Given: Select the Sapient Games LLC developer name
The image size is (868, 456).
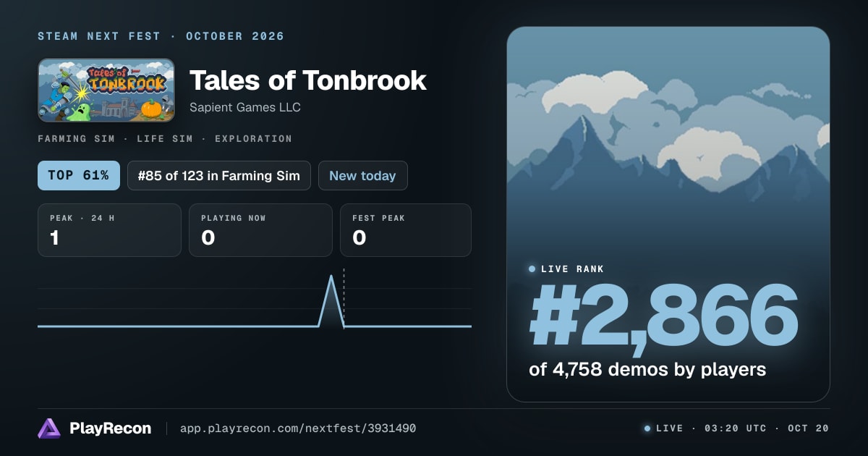Looking at the screenshot, I should [x=245, y=107].
